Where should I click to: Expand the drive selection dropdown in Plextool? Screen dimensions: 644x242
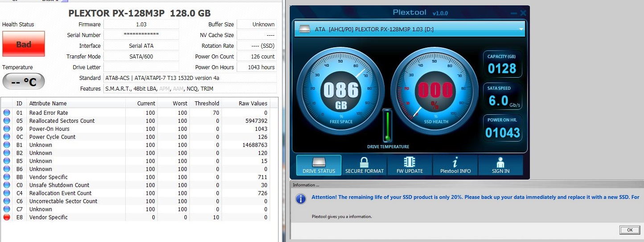pyautogui.click(x=521, y=29)
